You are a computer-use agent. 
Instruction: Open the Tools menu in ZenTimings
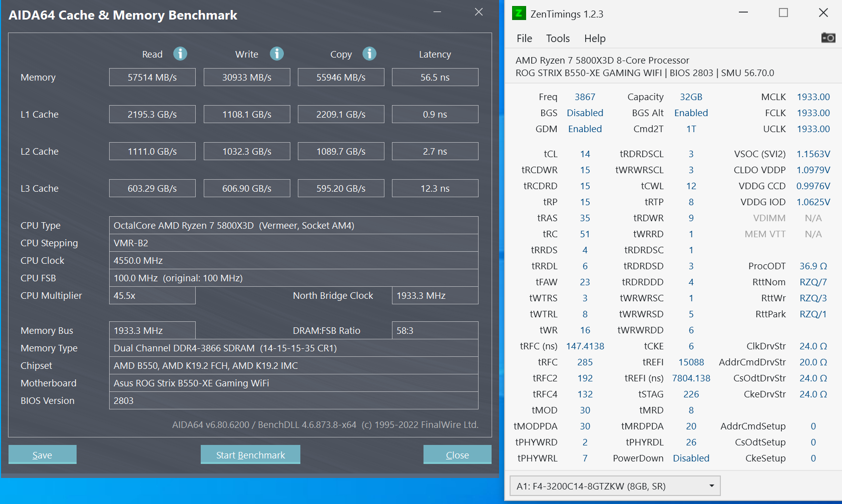pyautogui.click(x=558, y=39)
